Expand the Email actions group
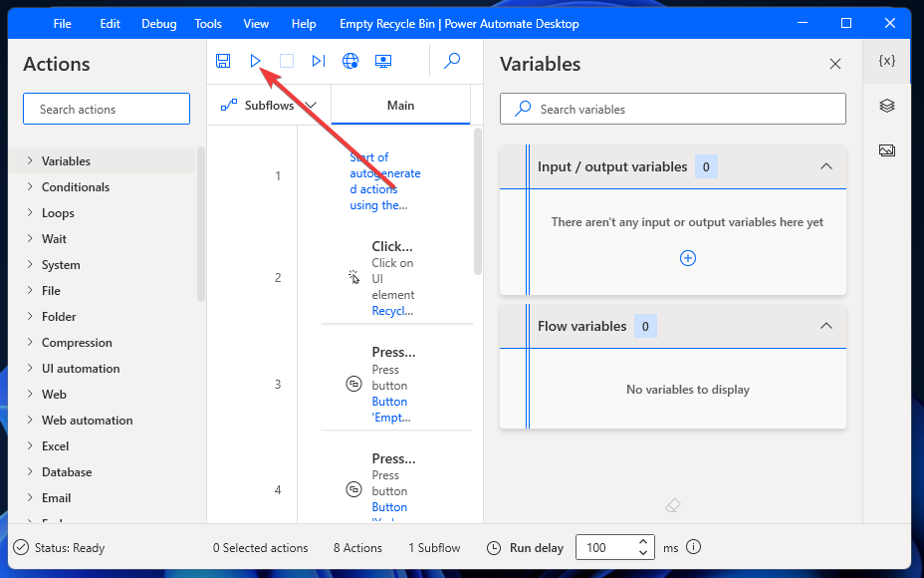924x578 pixels. click(30, 498)
